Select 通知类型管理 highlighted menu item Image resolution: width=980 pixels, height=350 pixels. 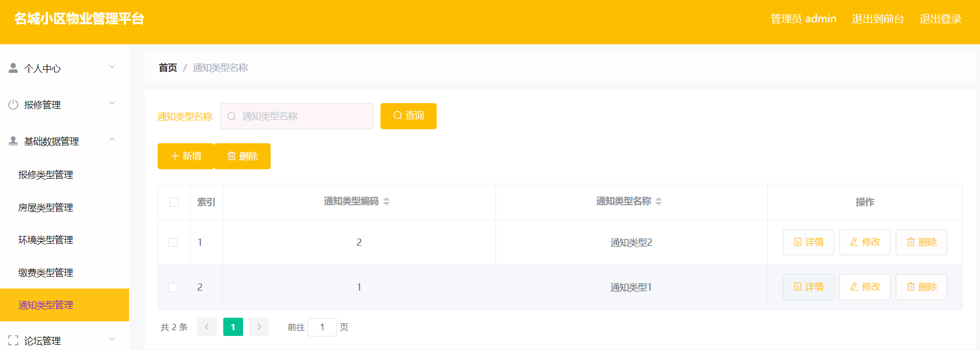tap(65, 305)
